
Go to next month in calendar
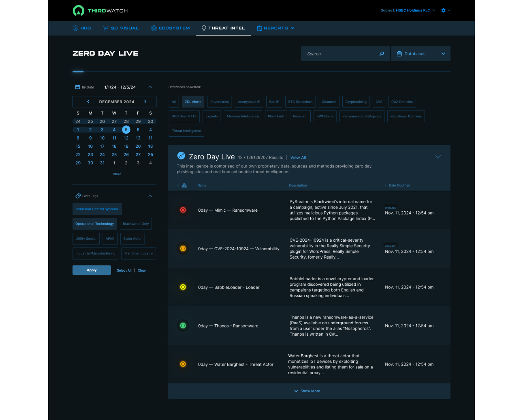pyautogui.click(x=146, y=102)
